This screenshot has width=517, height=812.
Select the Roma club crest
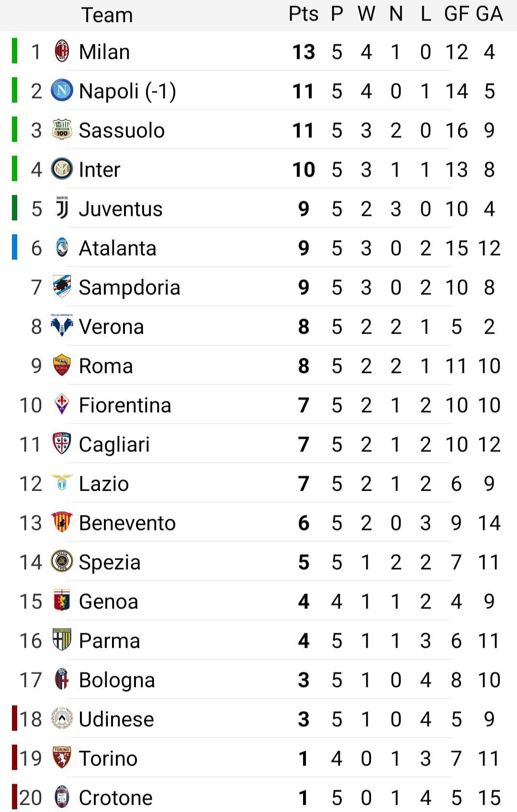coord(62,365)
